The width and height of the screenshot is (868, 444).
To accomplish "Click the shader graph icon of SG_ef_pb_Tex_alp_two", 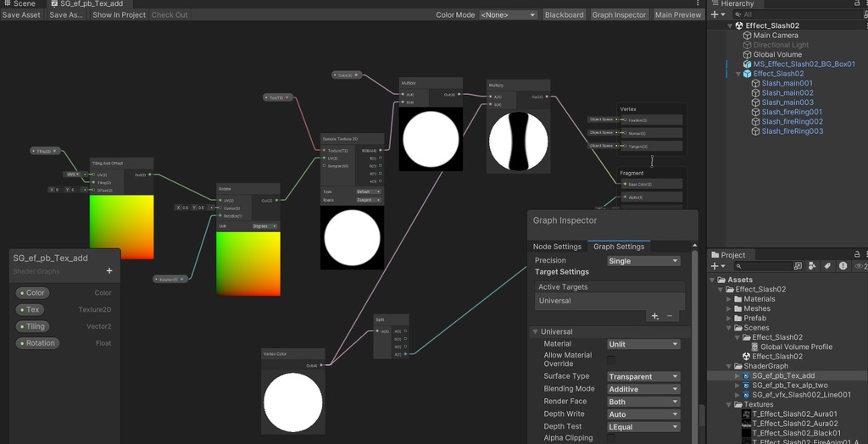I will click(x=746, y=386).
